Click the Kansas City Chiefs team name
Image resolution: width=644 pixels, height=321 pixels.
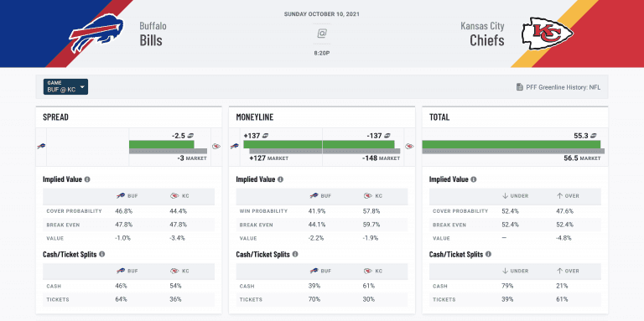[x=482, y=34]
